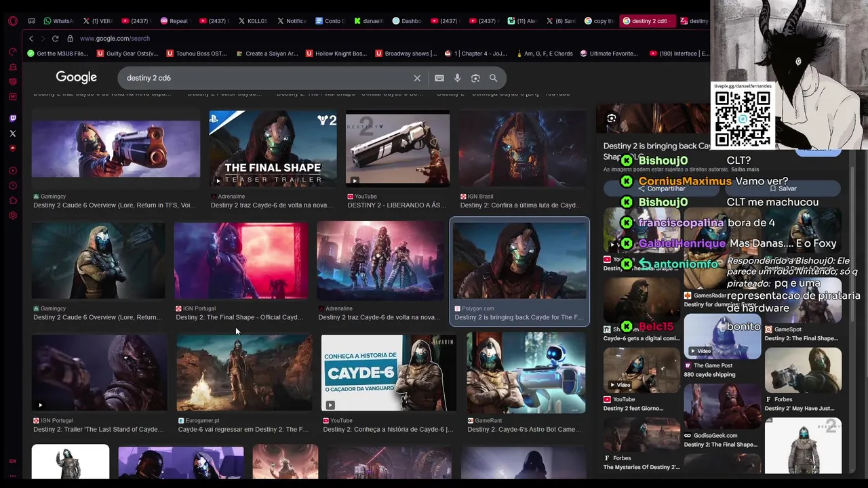
Task: Open Ace of Spades gun YouTube thumbnail
Action: [398, 149]
